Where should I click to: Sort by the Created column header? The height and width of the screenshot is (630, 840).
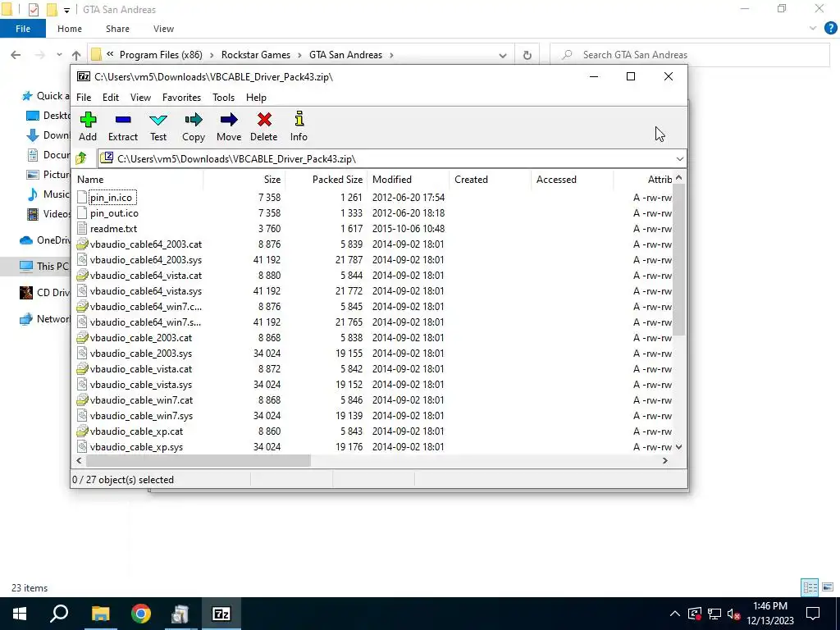coord(491,180)
